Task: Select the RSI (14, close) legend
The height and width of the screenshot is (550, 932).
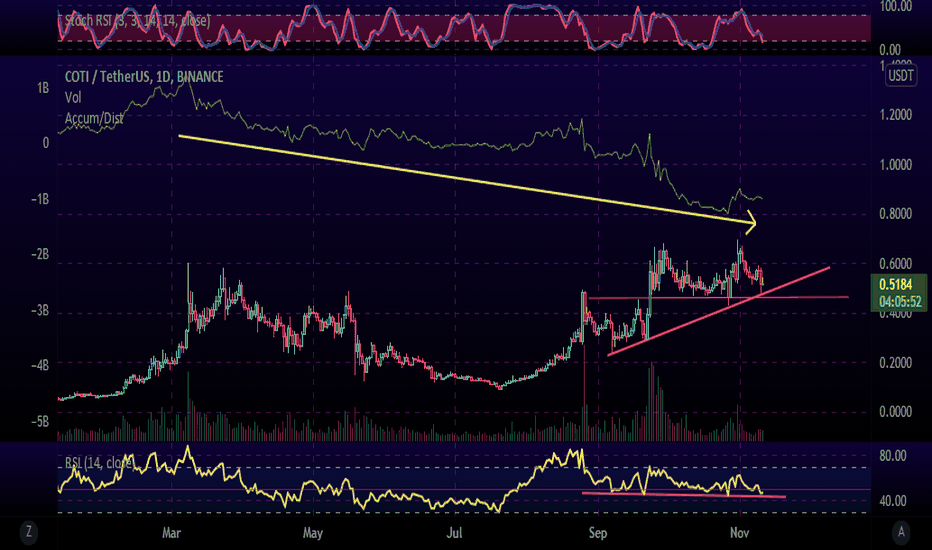Action: tap(99, 463)
